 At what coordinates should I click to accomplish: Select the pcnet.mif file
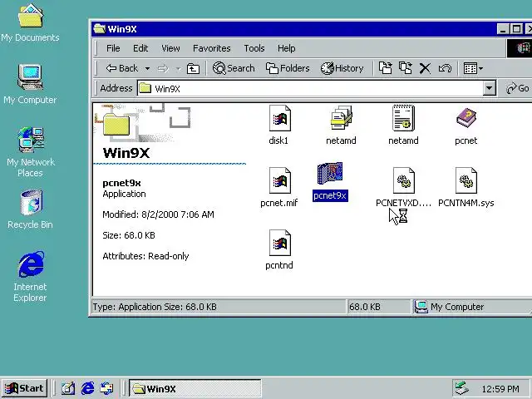point(279,181)
